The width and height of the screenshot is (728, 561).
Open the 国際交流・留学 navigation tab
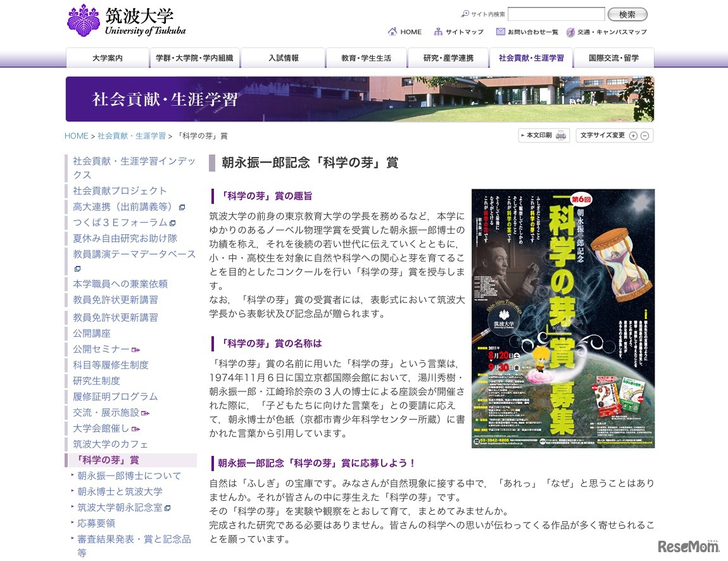tap(612, 58)
